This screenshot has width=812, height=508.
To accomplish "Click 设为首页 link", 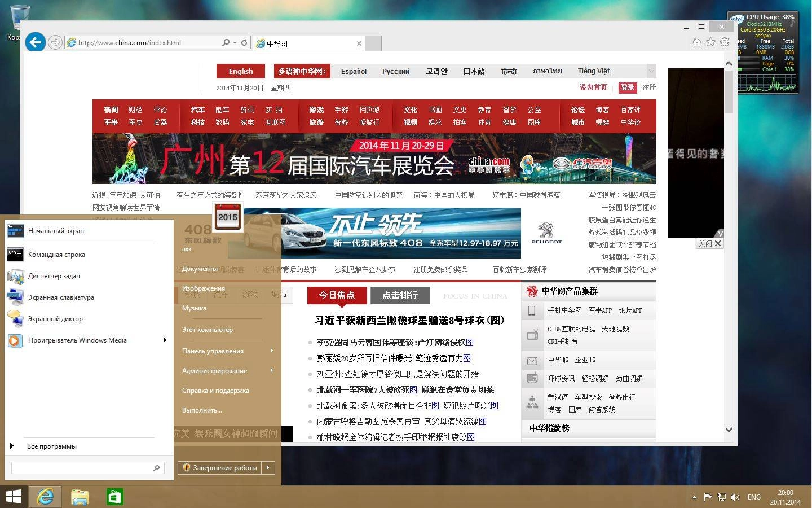I will [x=593, y=87].
